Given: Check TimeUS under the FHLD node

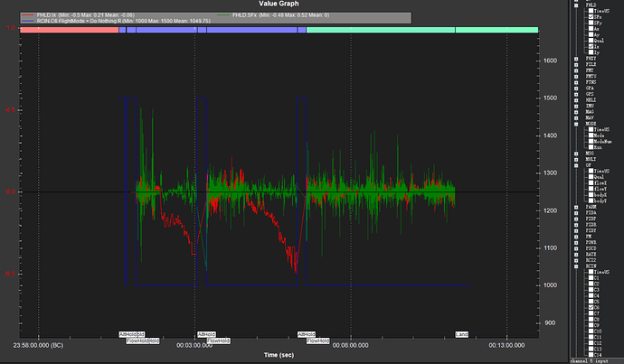Looking at the screenshot, I should (591, 11).
